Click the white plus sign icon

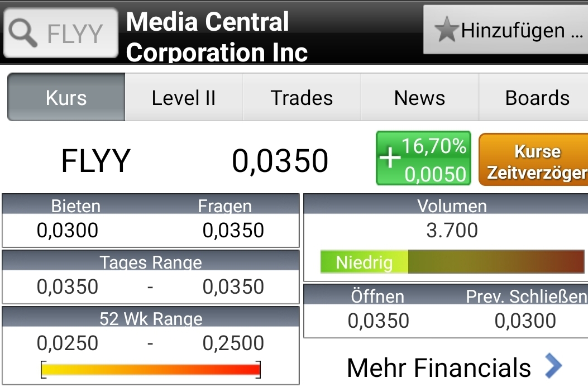click(390, 158)
